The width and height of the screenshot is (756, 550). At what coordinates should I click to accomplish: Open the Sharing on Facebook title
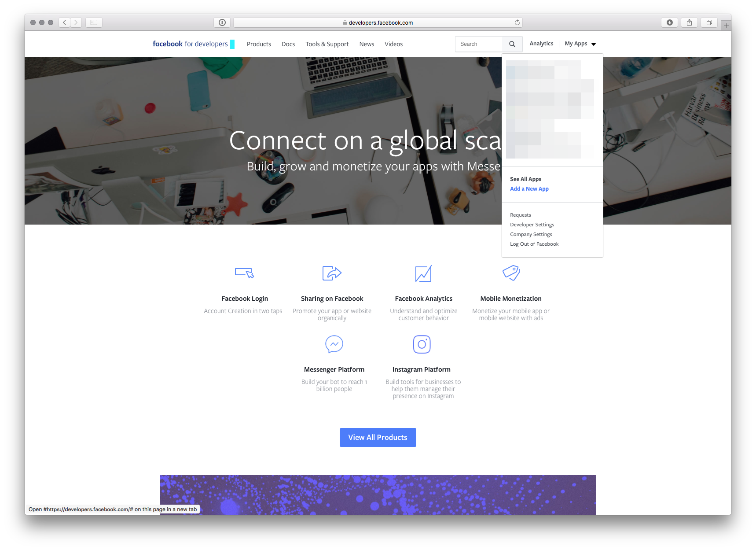point(332,299)
